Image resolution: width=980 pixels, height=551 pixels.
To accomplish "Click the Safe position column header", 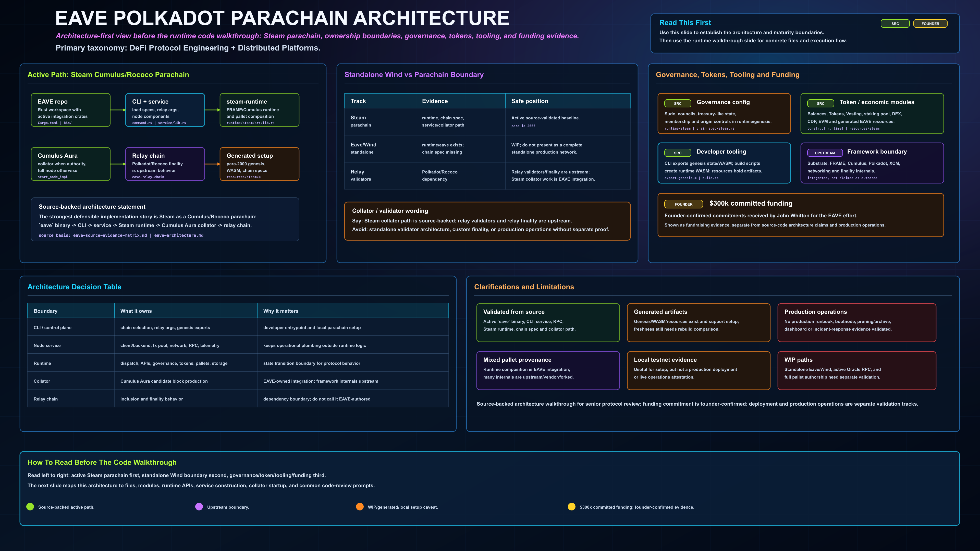I will click(568, 101).
